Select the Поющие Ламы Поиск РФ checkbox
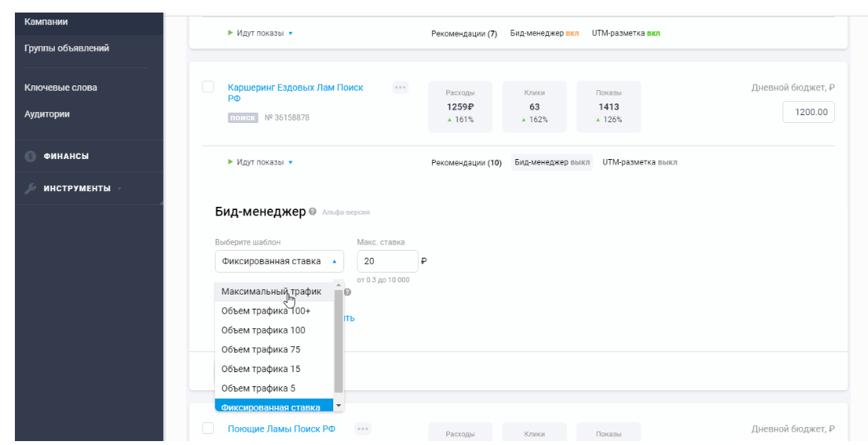 pos(208,428)
